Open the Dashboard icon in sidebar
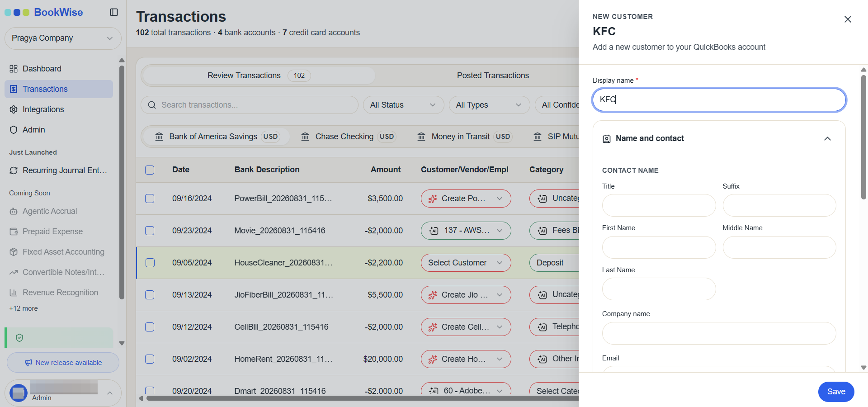 14,69
